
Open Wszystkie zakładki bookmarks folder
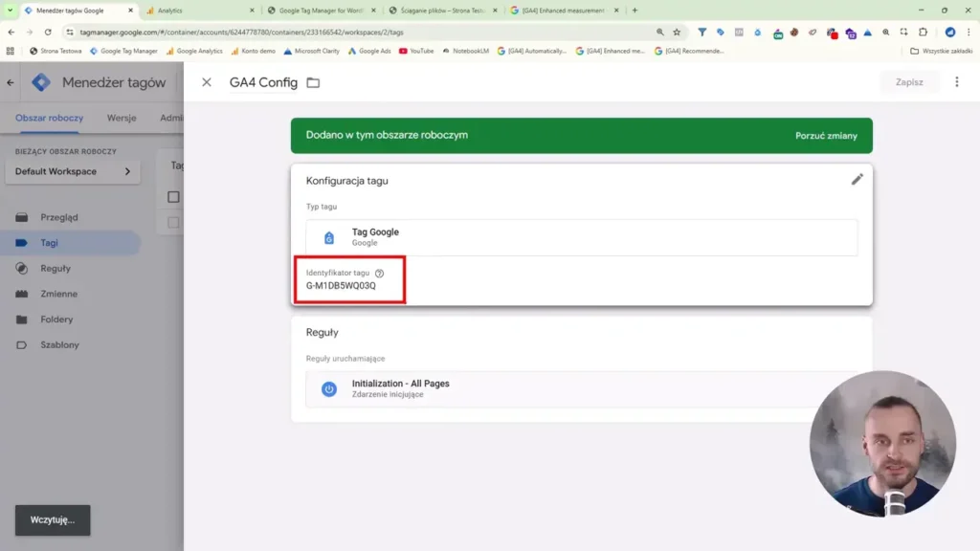pos(942,52)
